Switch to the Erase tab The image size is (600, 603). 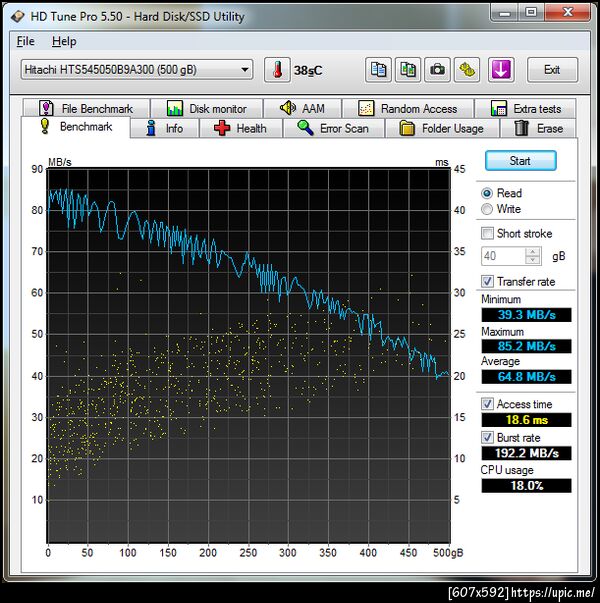coord(538,128)
